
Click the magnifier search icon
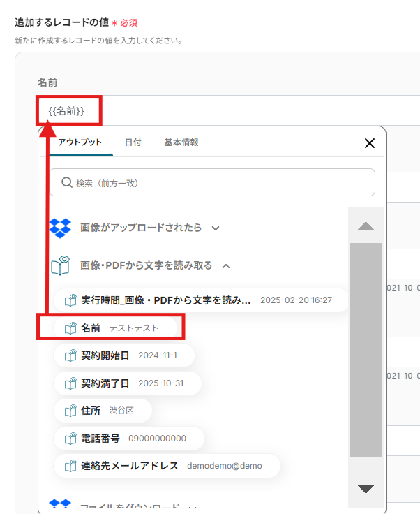pyautogui.click(x=67, y=182)
